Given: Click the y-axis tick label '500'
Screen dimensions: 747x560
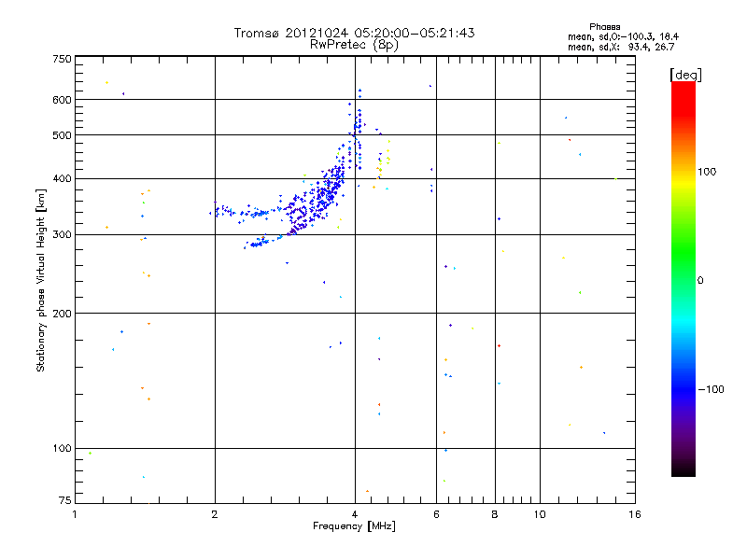Looking at the screenshot, I should [x=62, y=135].
